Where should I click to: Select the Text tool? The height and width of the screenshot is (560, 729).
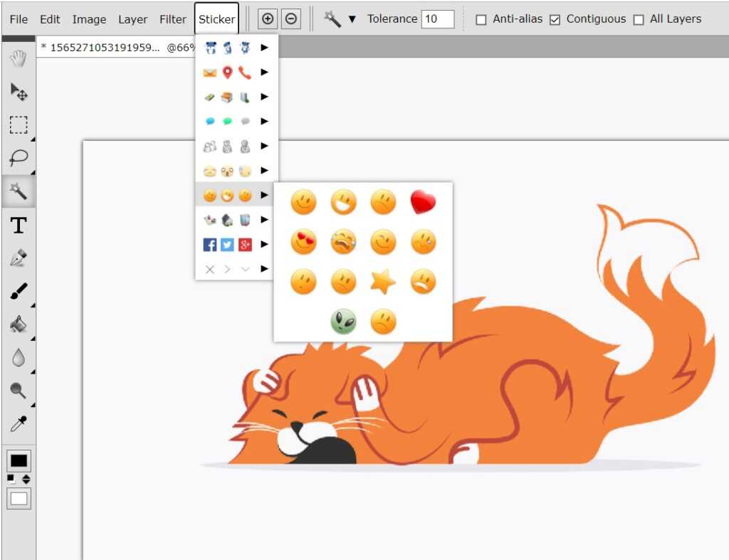tap(19, 226)
